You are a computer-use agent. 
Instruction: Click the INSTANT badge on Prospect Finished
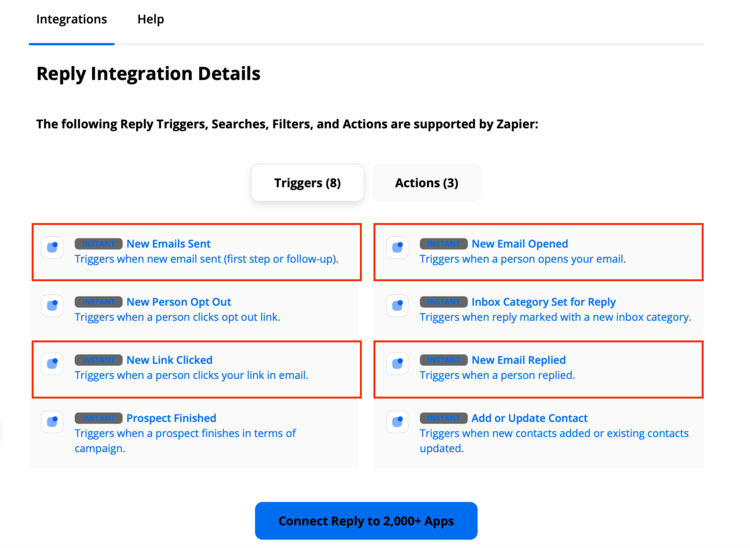[x=99, y=418]
